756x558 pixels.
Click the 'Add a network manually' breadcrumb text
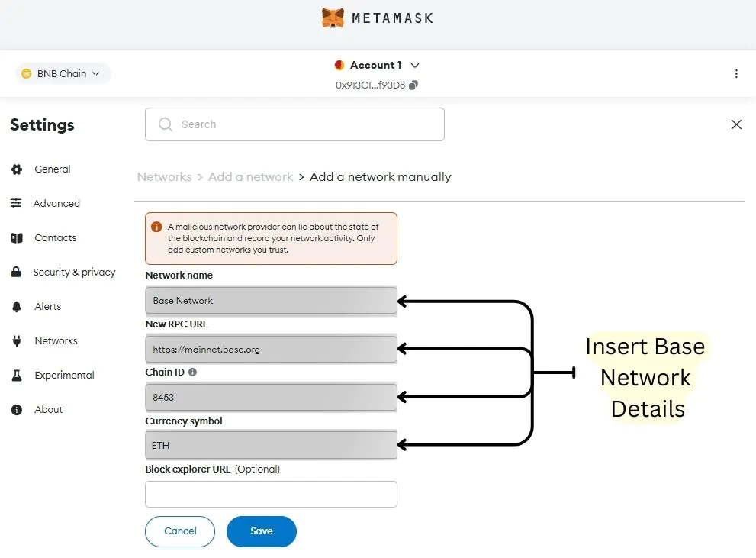(x=381, y=177)
